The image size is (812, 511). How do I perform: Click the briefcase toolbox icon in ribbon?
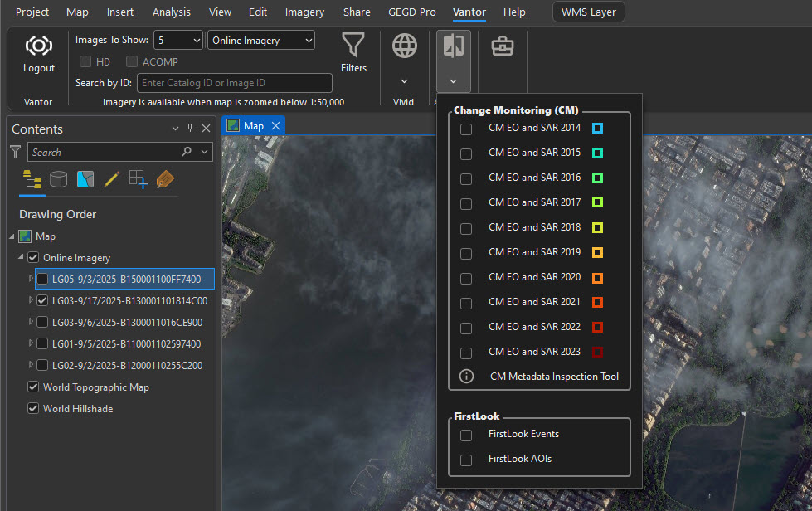(502, 46)
